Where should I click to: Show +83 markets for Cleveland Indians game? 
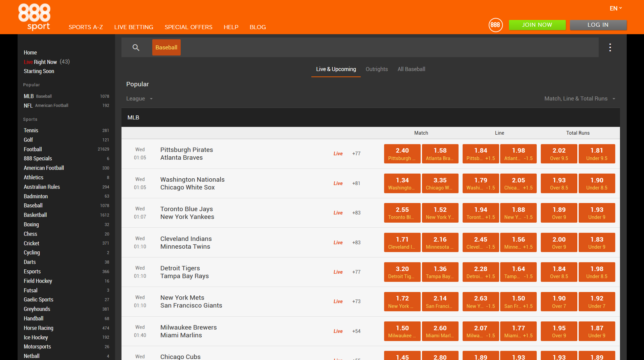[356, 243]
